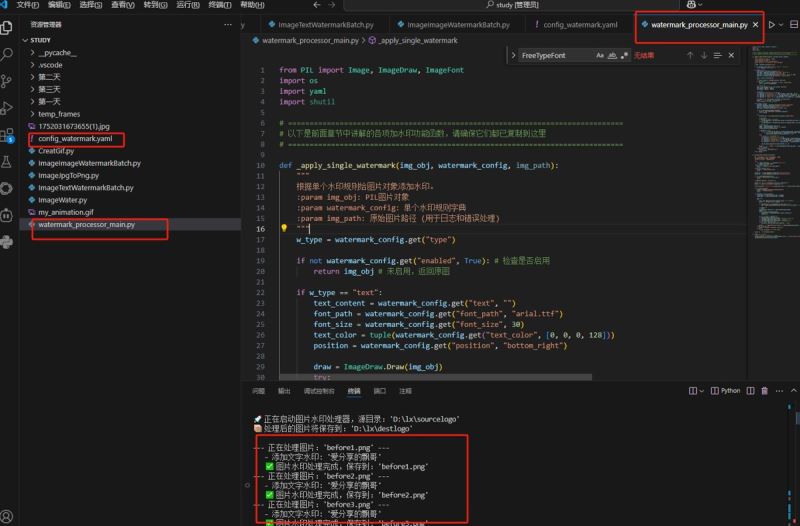Click the Run Python File play button
This screenshot has height=526, width=800.
coord(772,24)
